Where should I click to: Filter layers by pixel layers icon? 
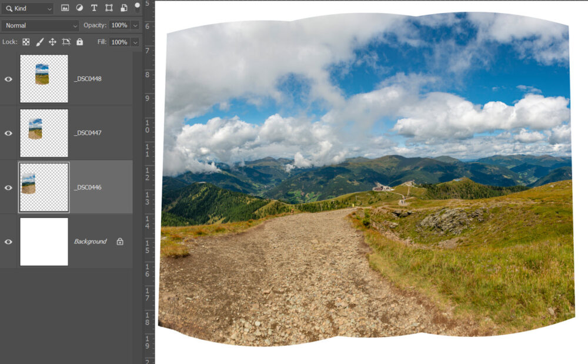pyautogui.click(x=65, y=8)
